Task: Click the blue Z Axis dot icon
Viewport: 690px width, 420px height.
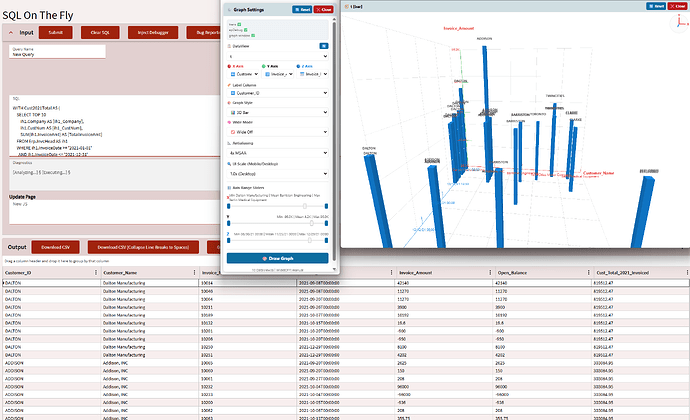Action: [298, 66]
